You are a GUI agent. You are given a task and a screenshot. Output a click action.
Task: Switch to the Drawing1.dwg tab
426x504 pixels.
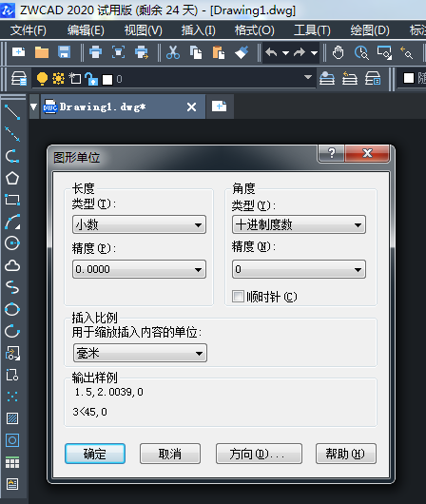click(x=103, y=107)
